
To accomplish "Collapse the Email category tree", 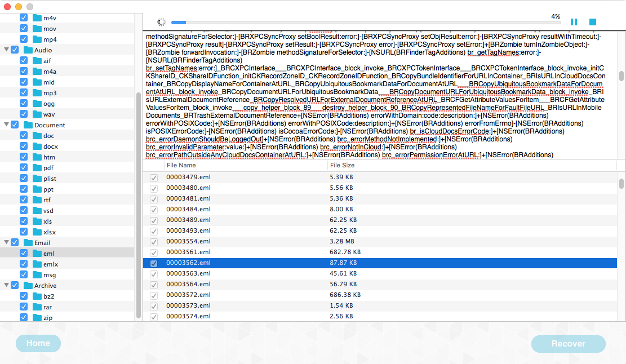I will (6, 242).
